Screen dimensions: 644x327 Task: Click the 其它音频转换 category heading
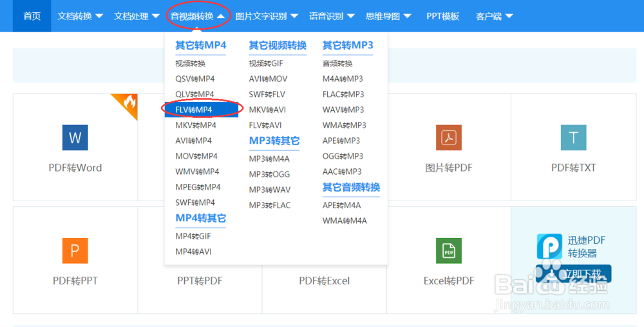[x=351, y=187]
